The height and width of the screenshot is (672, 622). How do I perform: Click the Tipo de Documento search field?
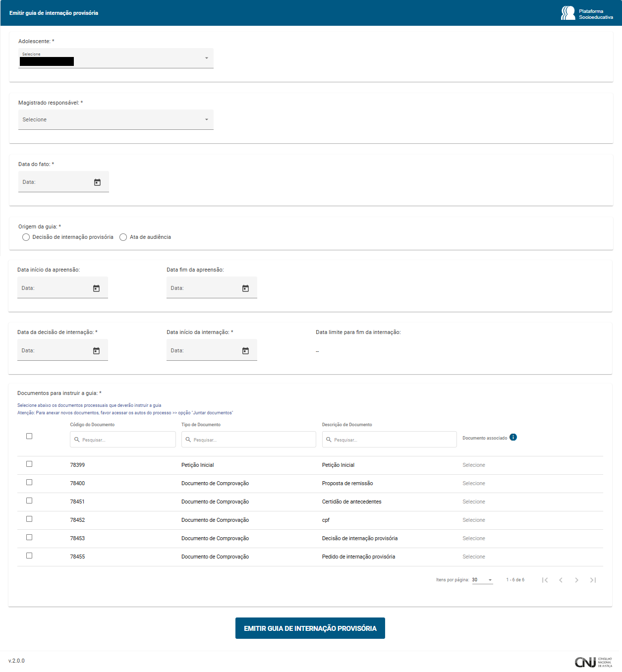pyautogui.click(x=249, y=440)
